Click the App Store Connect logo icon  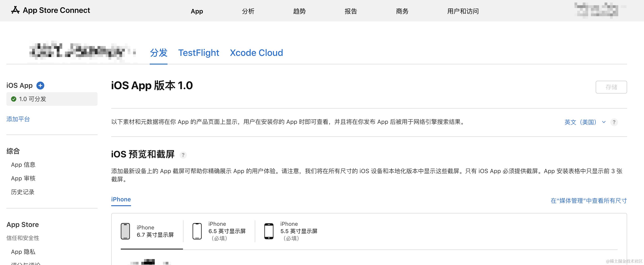click(15, 10)
